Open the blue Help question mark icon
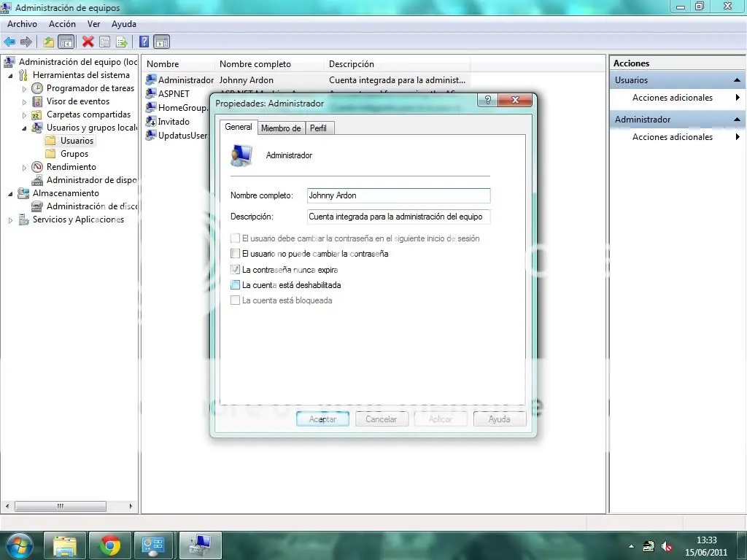The width and height of the screenshot is (747, 560). coord(144,42)
